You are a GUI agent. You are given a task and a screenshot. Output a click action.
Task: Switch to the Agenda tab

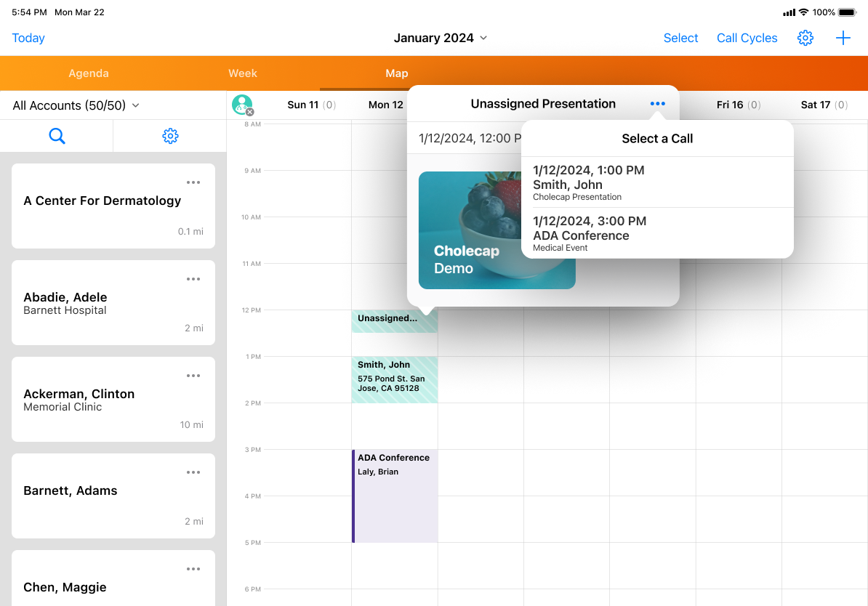89,73
